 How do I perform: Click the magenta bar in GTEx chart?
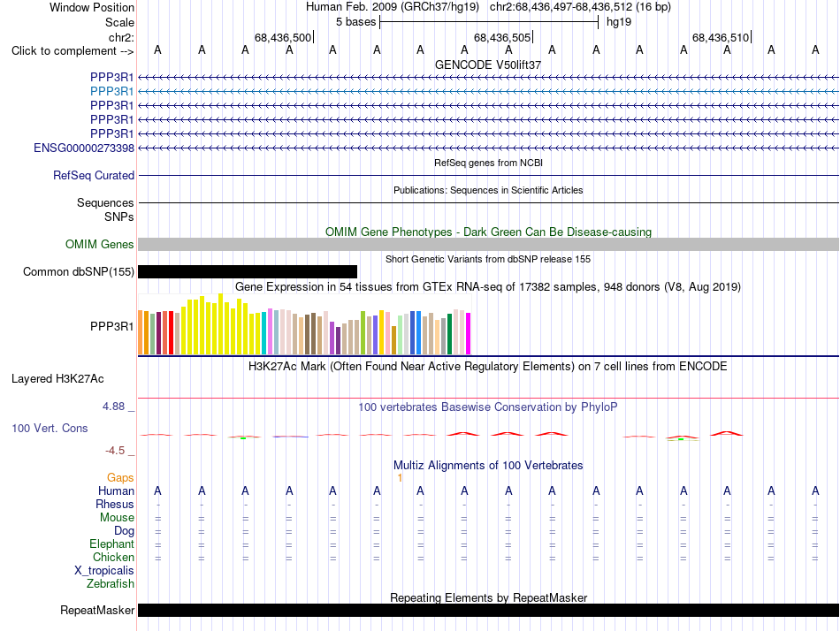(x=469, y=333)
